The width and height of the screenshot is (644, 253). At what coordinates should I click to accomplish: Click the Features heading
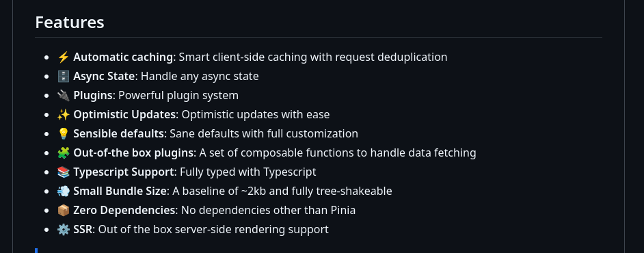tap(70, 22)
